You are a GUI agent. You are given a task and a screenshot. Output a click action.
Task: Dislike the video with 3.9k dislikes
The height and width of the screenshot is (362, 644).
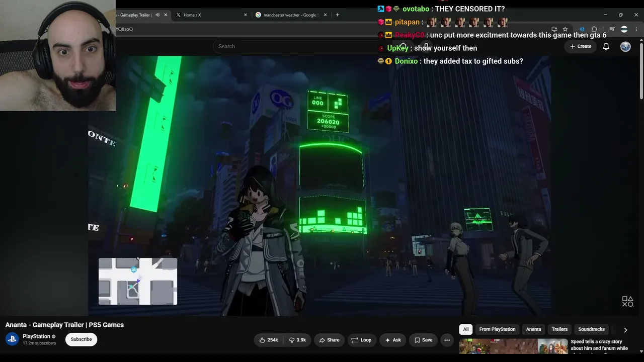click(297, 340)
